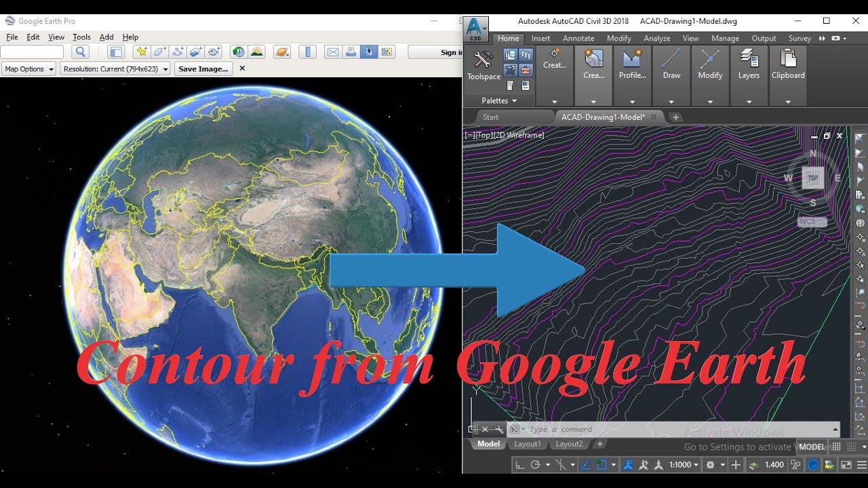Open the Create Design panel button
The width and height of the screenshot is (868, 488).
593,65
